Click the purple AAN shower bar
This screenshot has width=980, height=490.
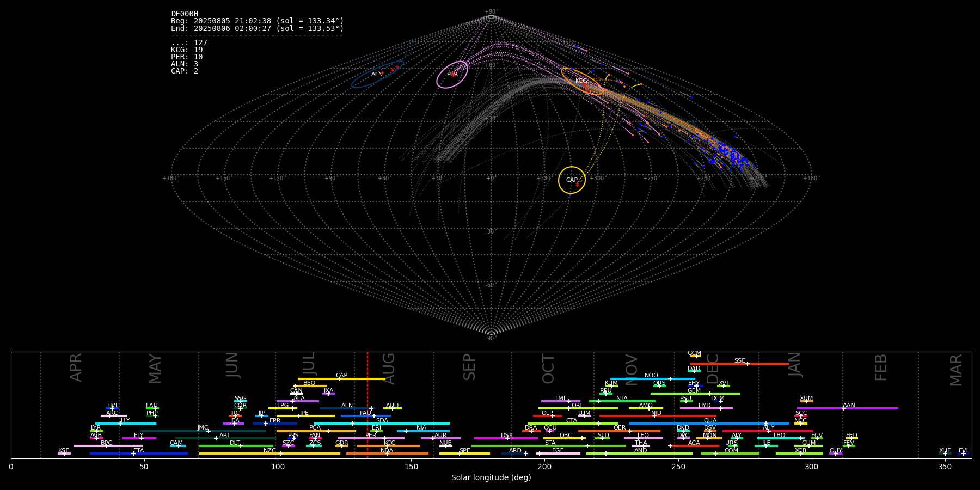[848, 408]
